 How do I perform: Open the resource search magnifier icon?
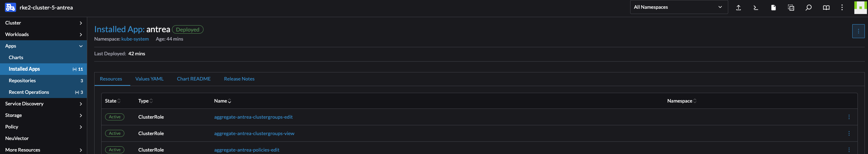[x=808, y=7]
